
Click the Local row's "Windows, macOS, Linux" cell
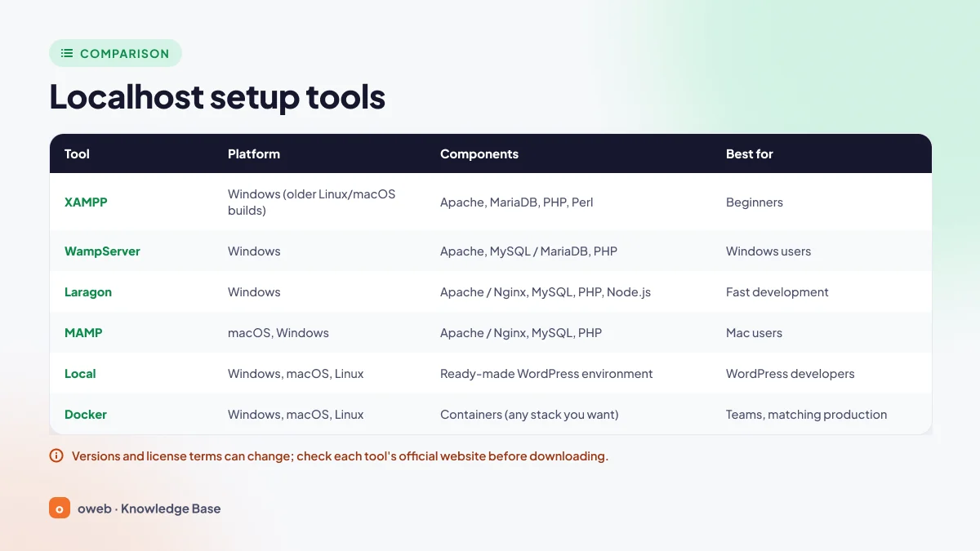(296, 374)
